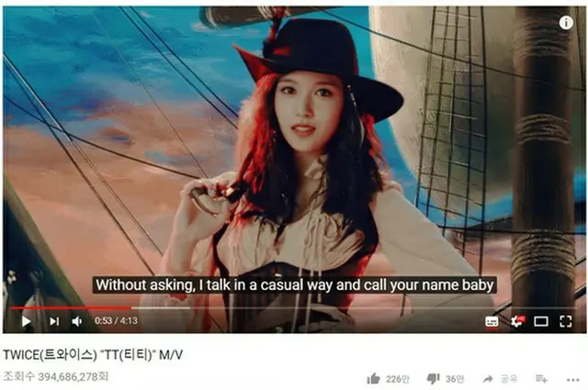Enter fullscreen mode
588x390 pixels.
[x=566, y=321]
